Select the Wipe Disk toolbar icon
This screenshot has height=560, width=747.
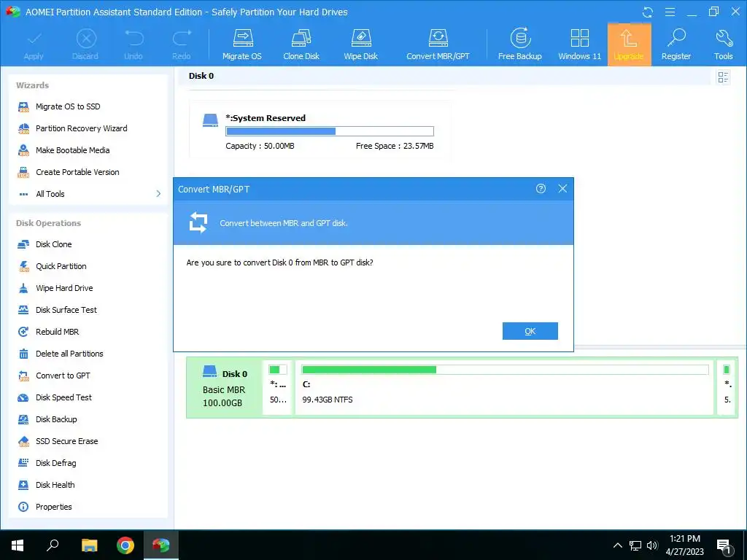point(360,44)
